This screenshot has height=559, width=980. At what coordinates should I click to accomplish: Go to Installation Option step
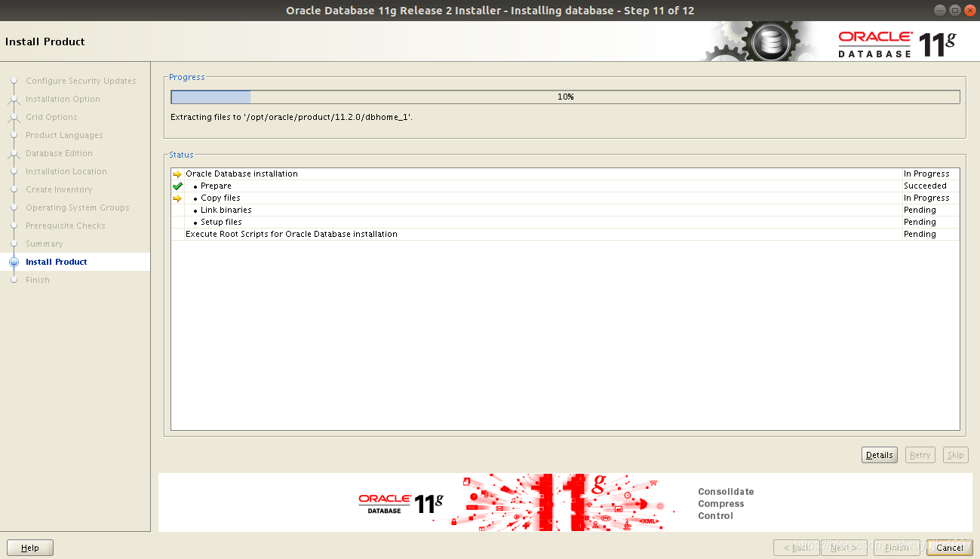point(63,99)
